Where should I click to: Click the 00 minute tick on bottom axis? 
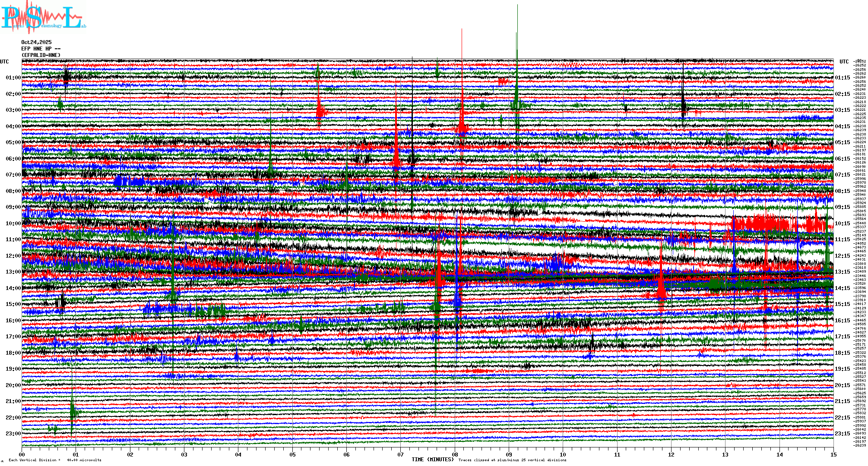pyautogui.click(x=22, y=454)
